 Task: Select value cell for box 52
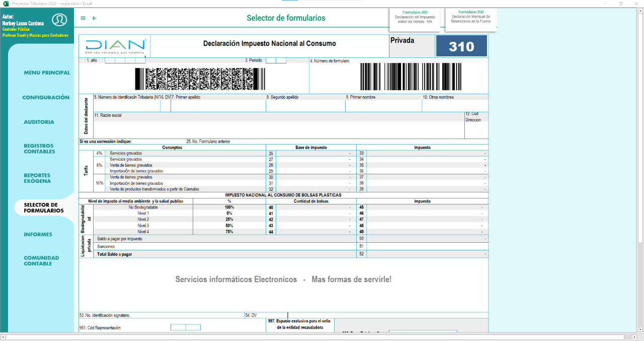coord(427,255)
